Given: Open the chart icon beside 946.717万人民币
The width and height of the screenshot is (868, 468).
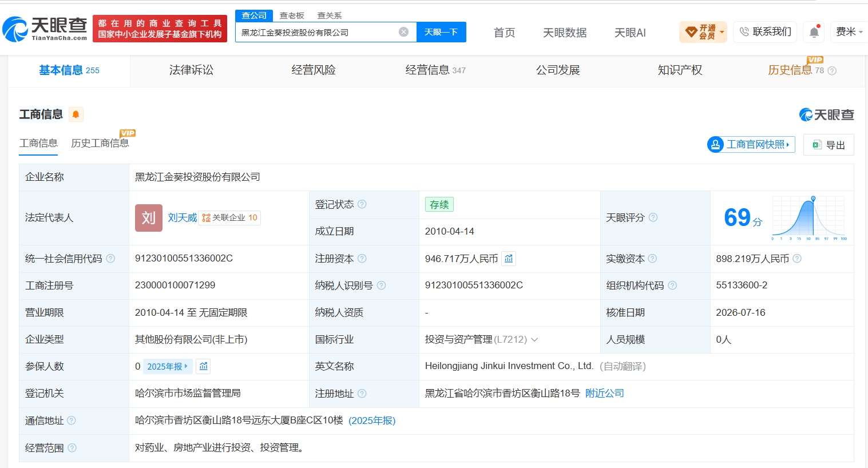Looking at the screenshot, I should tap(509, 259).
